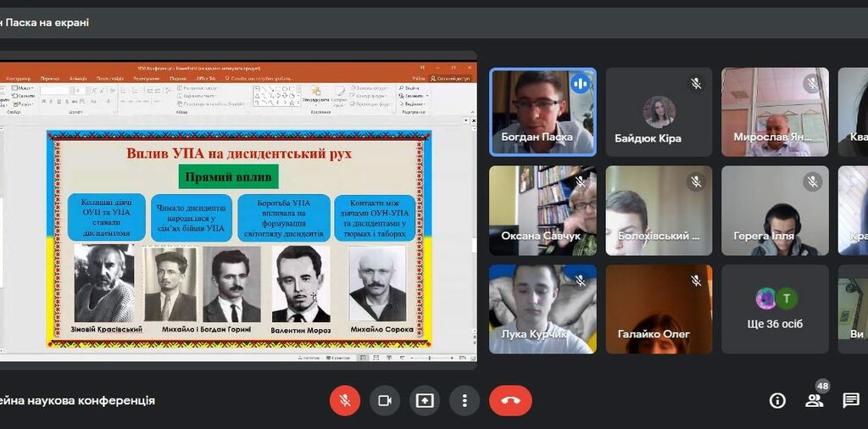Expand the shapes gallery in PowerPoint ribbon
Image resolution: width=868 pixels, height=429 pixels.
(298, 103)
